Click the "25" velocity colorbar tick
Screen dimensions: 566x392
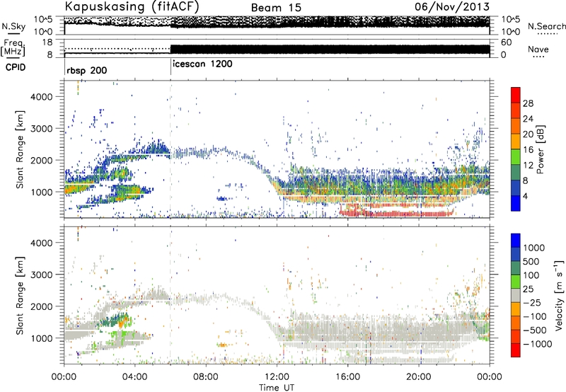529,289
